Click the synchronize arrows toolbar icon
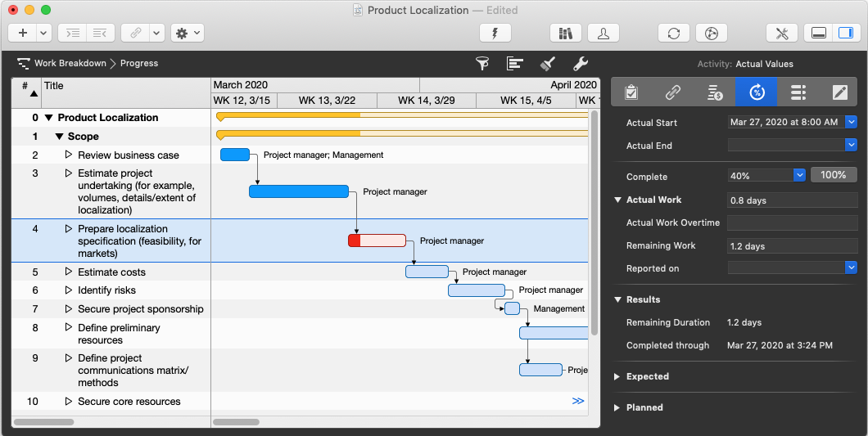Viewport: 868px width, 436px height. pyautogui.click(x=673, y=33)
